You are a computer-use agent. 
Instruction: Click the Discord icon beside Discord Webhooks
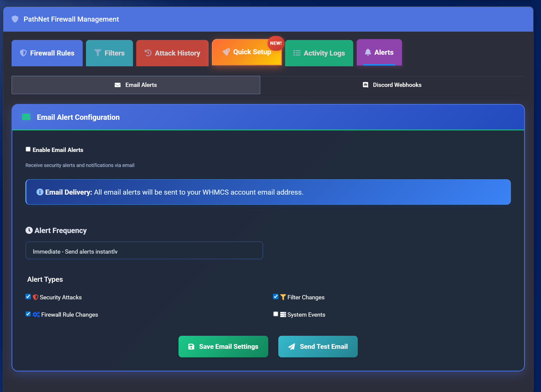(x=366, y=85)
